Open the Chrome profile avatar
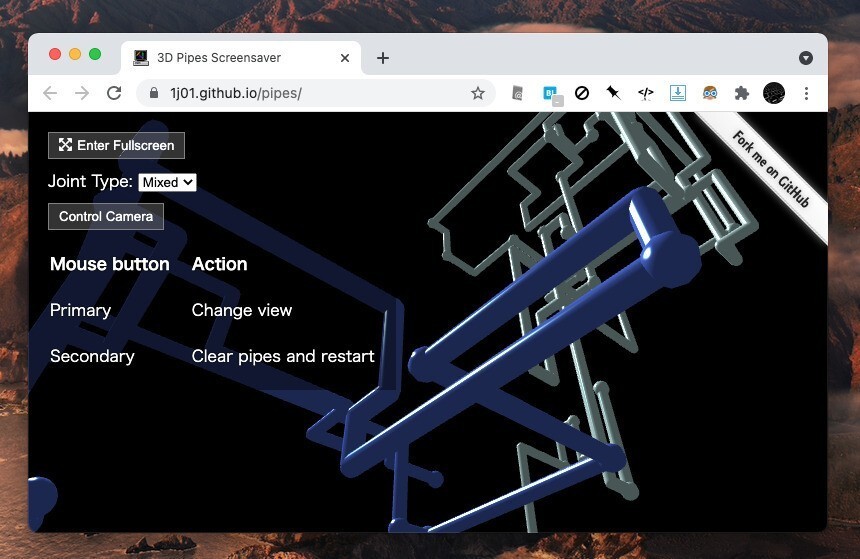The height and width of the screenshot is (559, 860). tap(774, 93)
